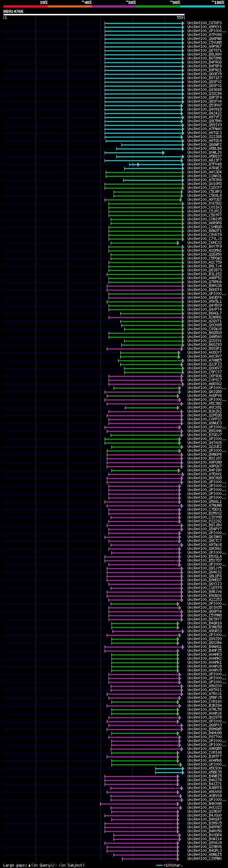Click the white query sequence bar
Image resolution: width=228 pixels, height=868 pixels.
(94, 15)
